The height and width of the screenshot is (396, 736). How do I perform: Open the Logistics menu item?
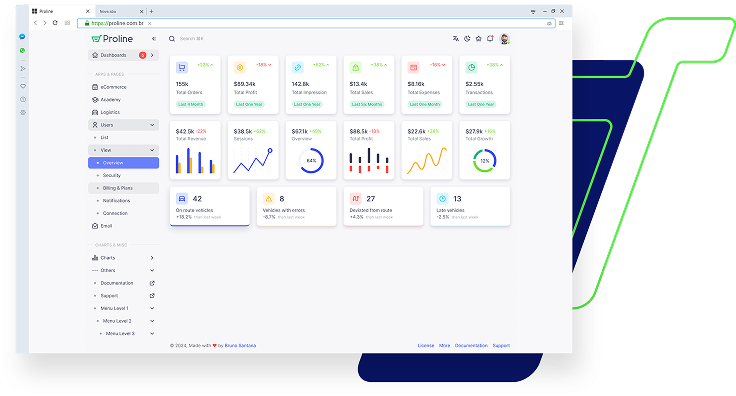123,113
